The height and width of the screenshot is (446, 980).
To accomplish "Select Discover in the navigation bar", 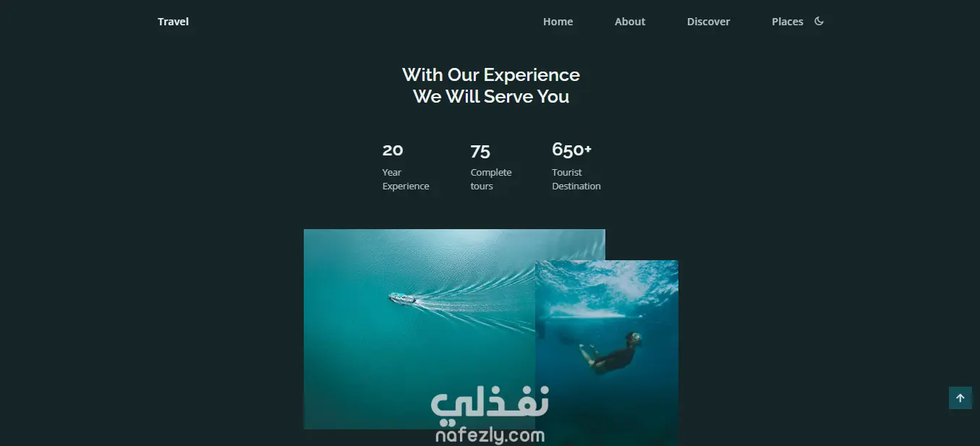I will tap(708, 22).
